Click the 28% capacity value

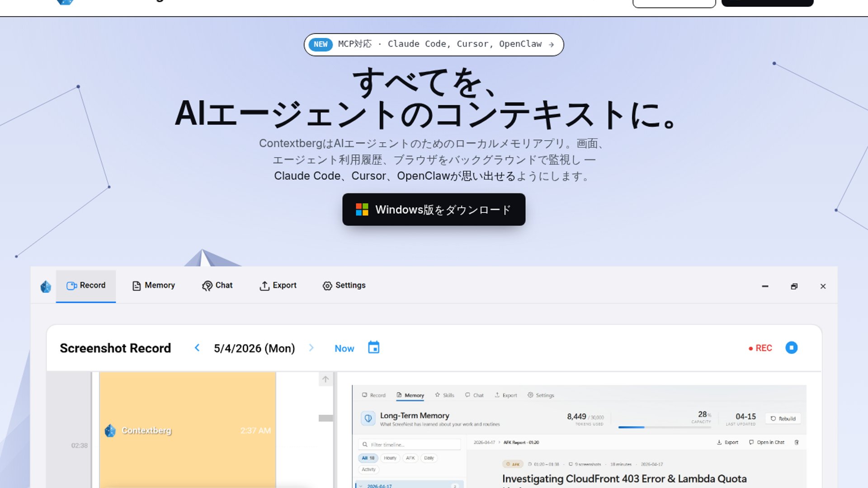(704, 414)
